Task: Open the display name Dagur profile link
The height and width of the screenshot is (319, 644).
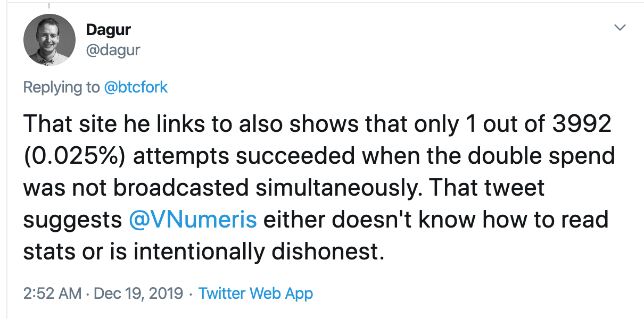Action: 108,30
